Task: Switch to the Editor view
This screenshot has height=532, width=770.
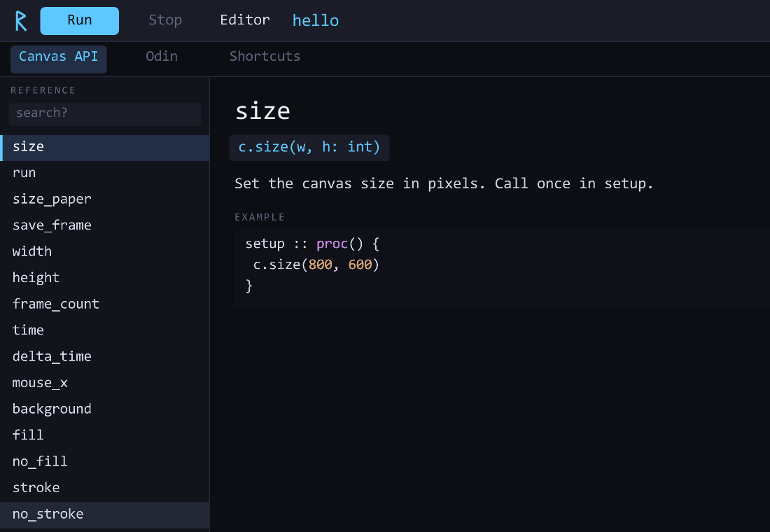Action: pyautogui.click(x=244, y=20)
